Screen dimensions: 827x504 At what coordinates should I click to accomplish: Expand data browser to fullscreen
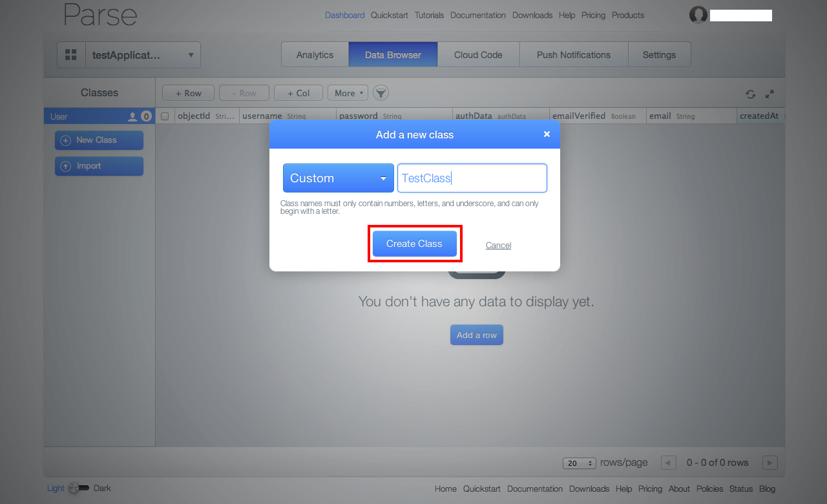(769, 94)
